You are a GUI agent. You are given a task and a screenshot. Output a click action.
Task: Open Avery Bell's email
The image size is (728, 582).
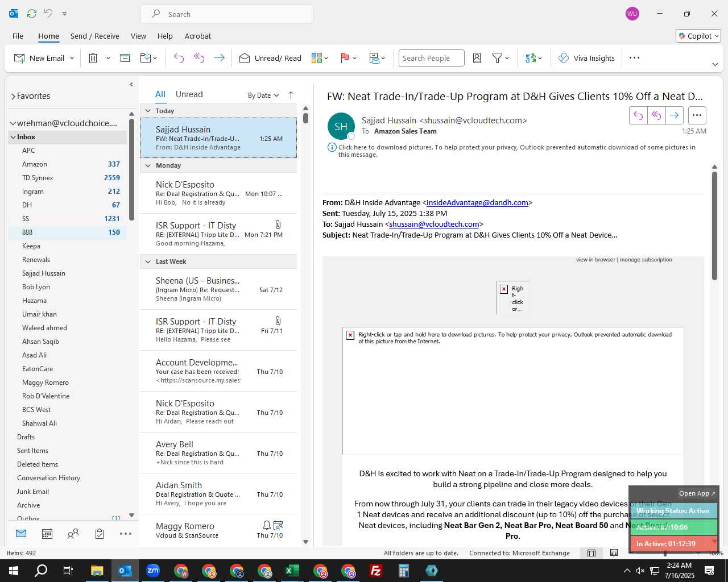tap(218, 453)
